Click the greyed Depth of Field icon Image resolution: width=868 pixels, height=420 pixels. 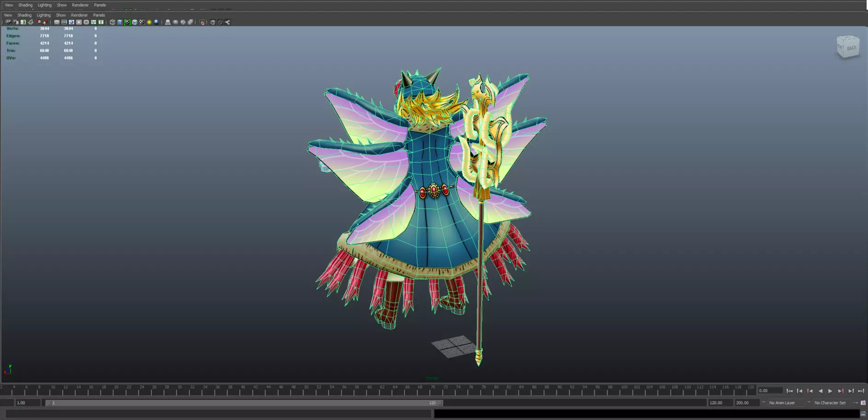tap(190, 22)
